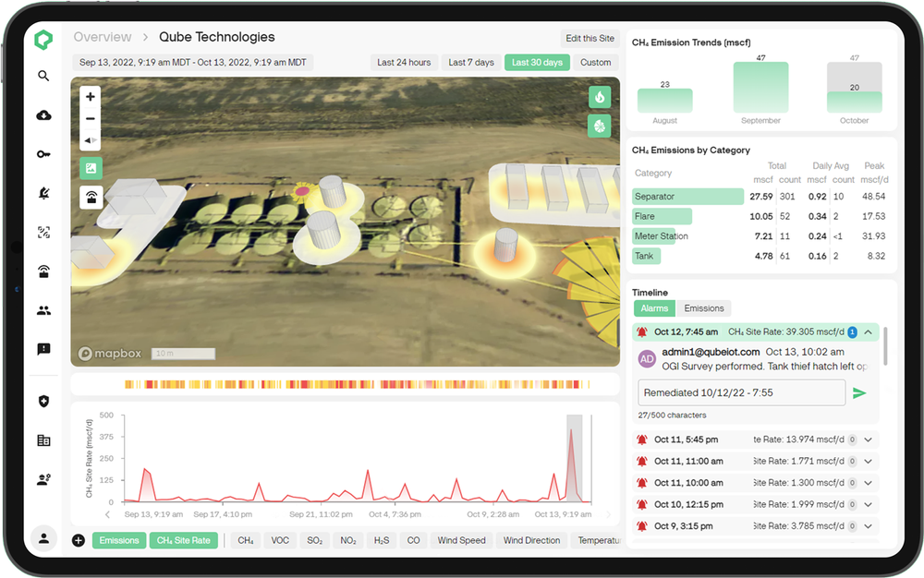Toggle the Flare category filter chip
Image resolution: width=924 pixels, height=578 pixels.
[x=662, y=215]
